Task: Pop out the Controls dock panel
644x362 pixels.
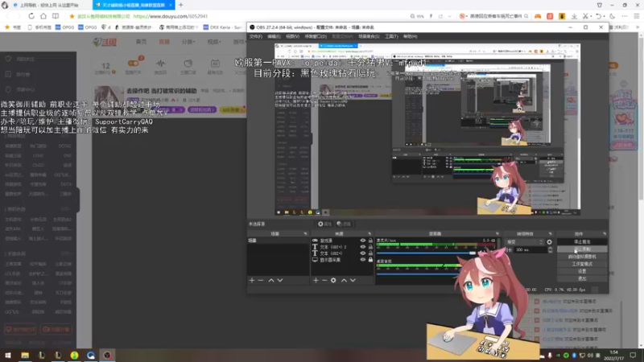Action: click(x=605, y=233)
